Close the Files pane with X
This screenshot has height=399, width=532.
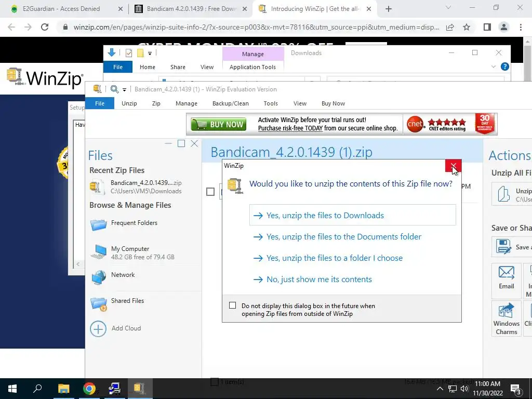194,143
